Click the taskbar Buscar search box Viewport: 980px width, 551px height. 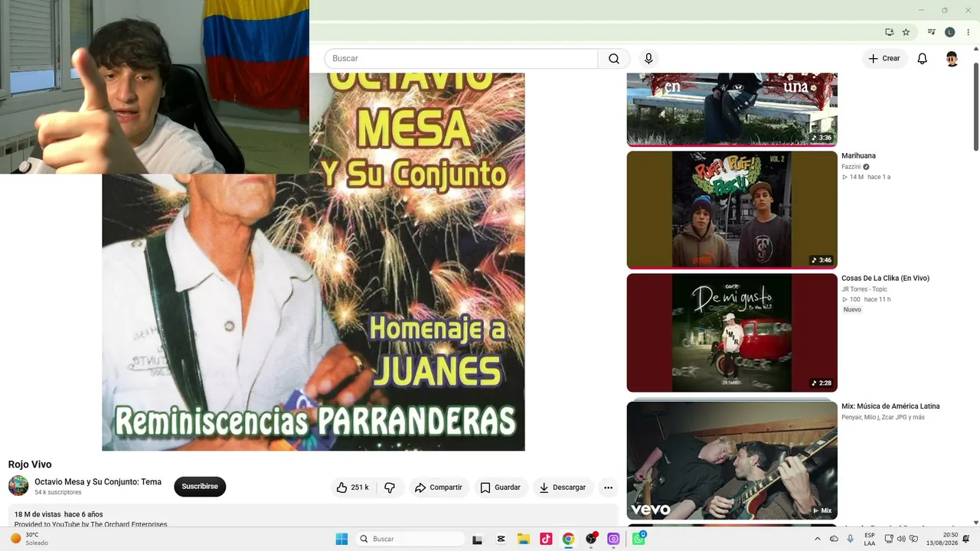410,539
